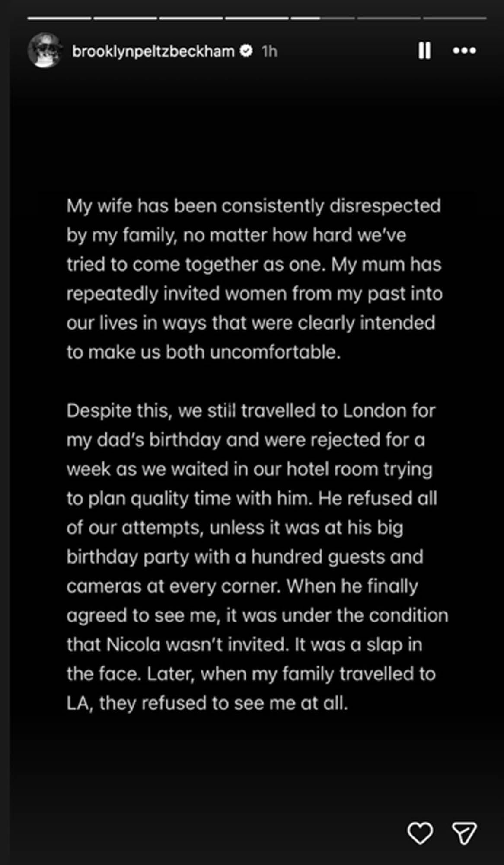
Task: Click the verified badge next to username
Action: 246,51
